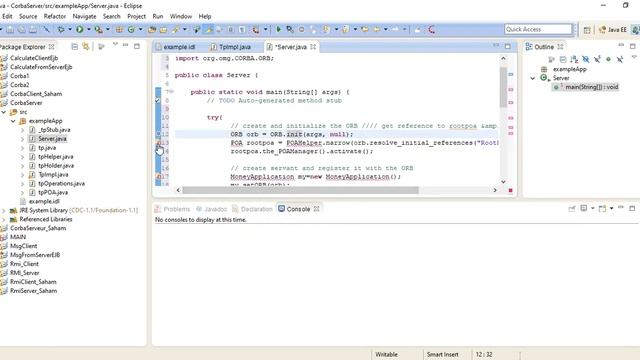Select RmiServer_Saham project
Image resolution: width=640 pixels, height=360 pixels.
33,291
